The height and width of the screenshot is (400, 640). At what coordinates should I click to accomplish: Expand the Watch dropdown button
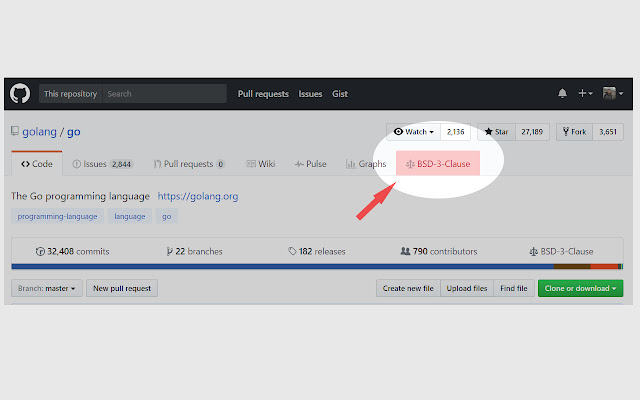[x=413, y=132]
